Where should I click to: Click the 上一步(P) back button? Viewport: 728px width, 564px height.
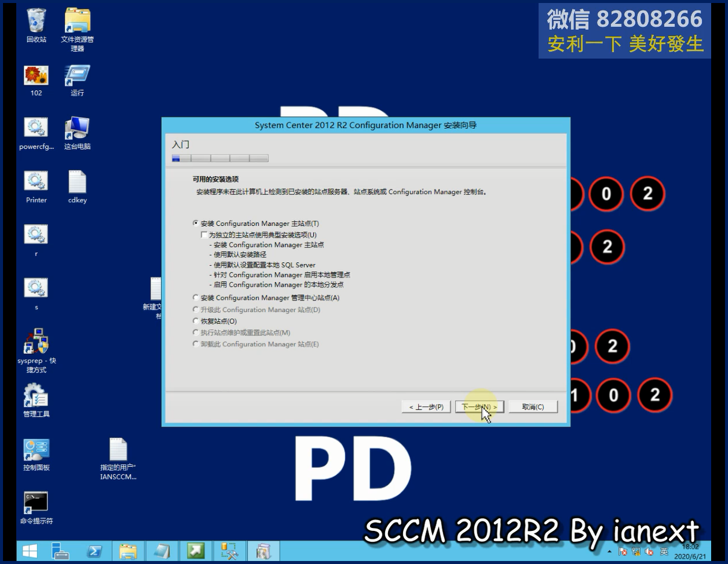426,407
